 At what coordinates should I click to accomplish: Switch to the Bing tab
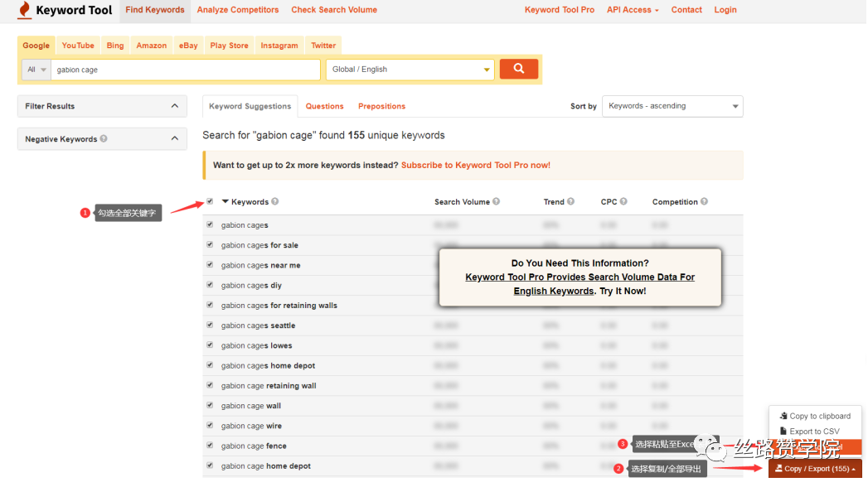click(x=115, y=46)
